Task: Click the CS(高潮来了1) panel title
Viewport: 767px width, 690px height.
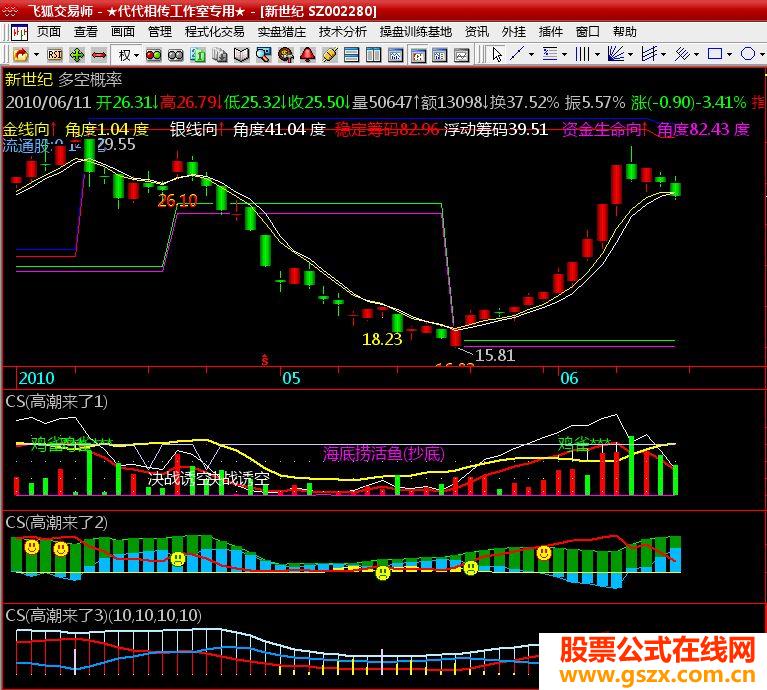Action: [x=56, y=402]
